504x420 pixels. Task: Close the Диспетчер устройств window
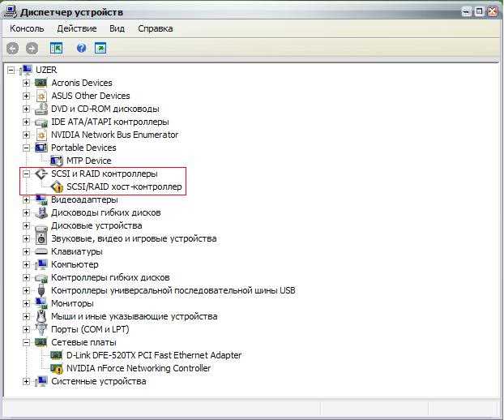(x=493, y=12)
